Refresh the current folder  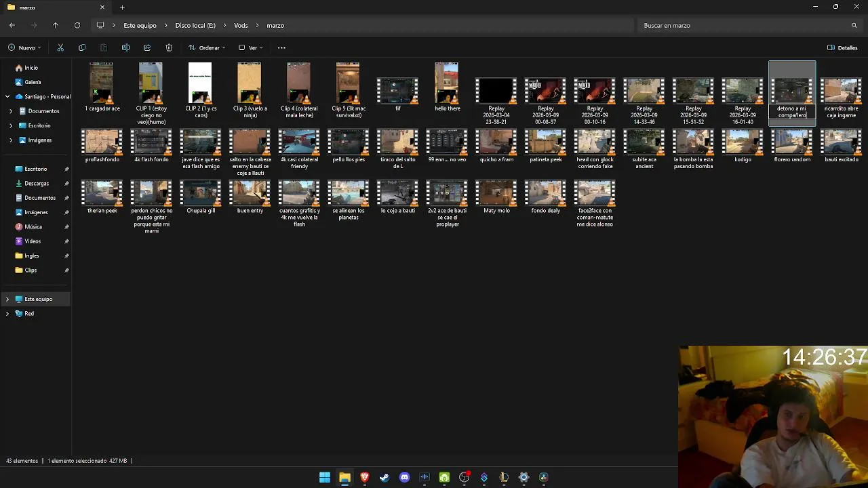tap(77, 25)
